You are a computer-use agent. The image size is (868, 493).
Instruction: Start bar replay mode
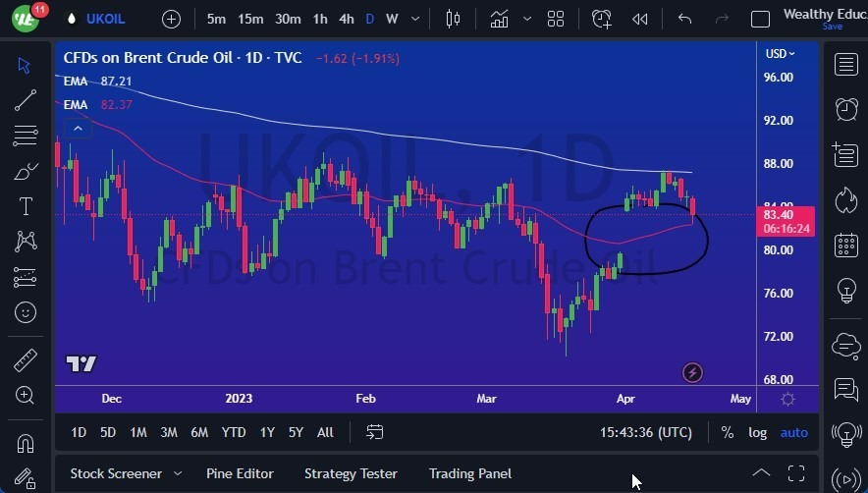tap(640, 20)
